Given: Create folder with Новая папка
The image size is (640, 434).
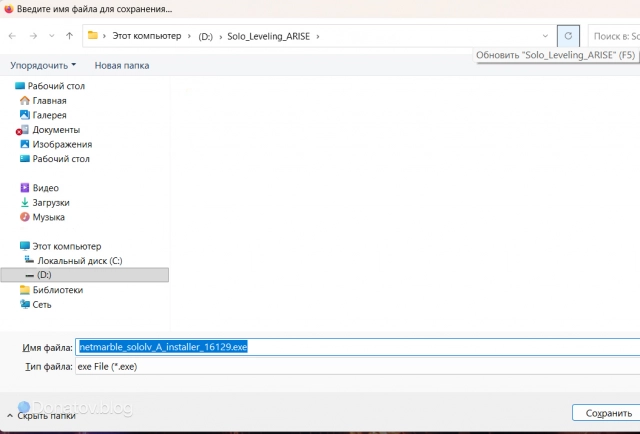Looking at the screenshot, I should [121, 65].
